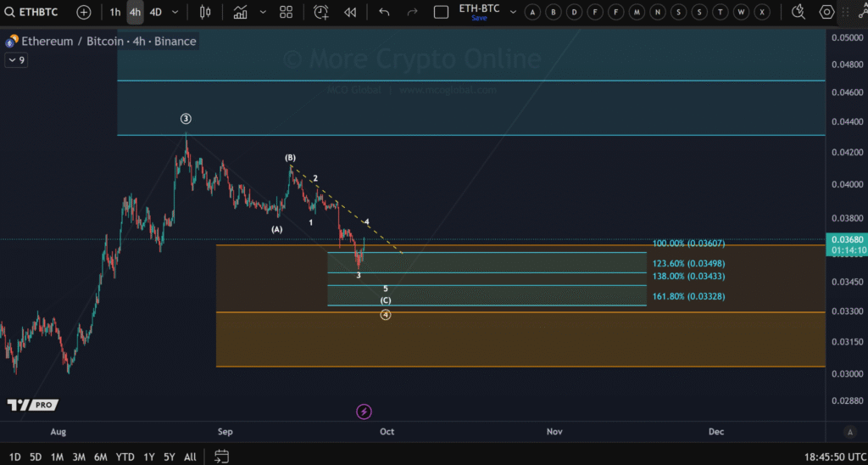This screenshot has height=465, width=868.
Task: Click the ETHBTC symbol search field
Action: [x=34, y=12]
